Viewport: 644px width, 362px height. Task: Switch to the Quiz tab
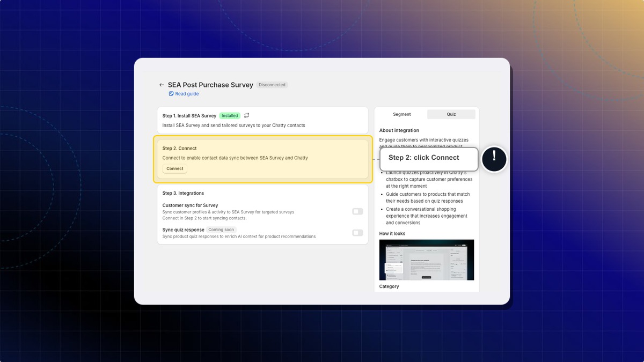pyautogui.click(x=451, y=114)
